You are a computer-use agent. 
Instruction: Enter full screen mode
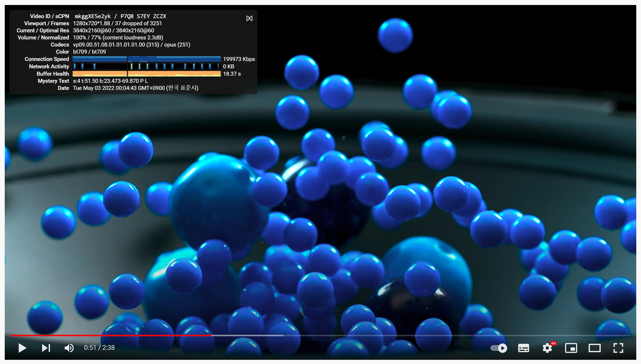tap(618, 348)
